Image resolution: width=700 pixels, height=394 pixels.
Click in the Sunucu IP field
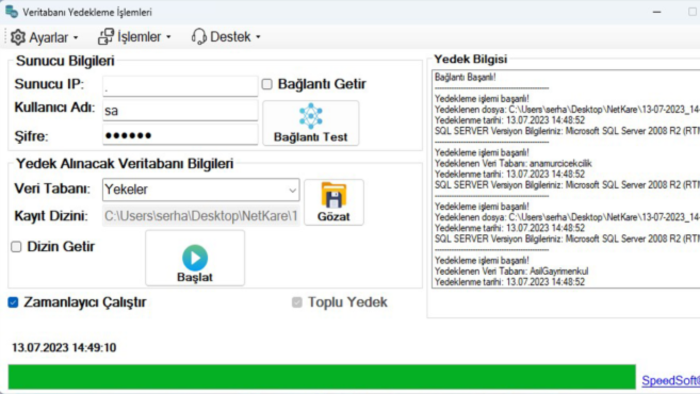(x=180, y=86)
